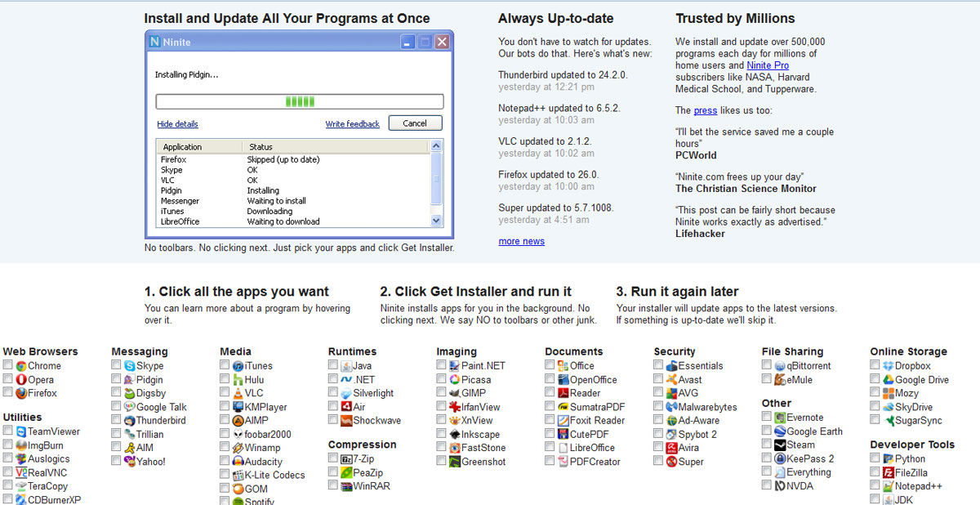
Task: Check the Avast checkbox under Security
Action: click(658, 379)
